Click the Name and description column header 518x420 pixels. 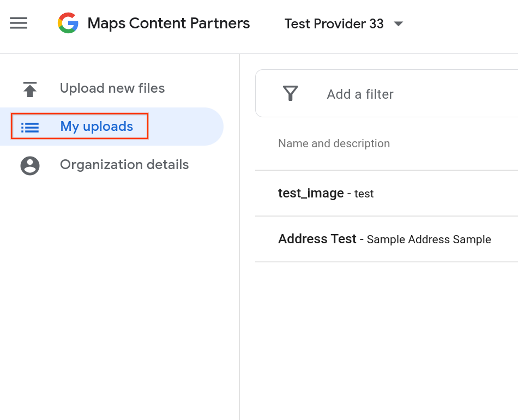coord(334,143)
